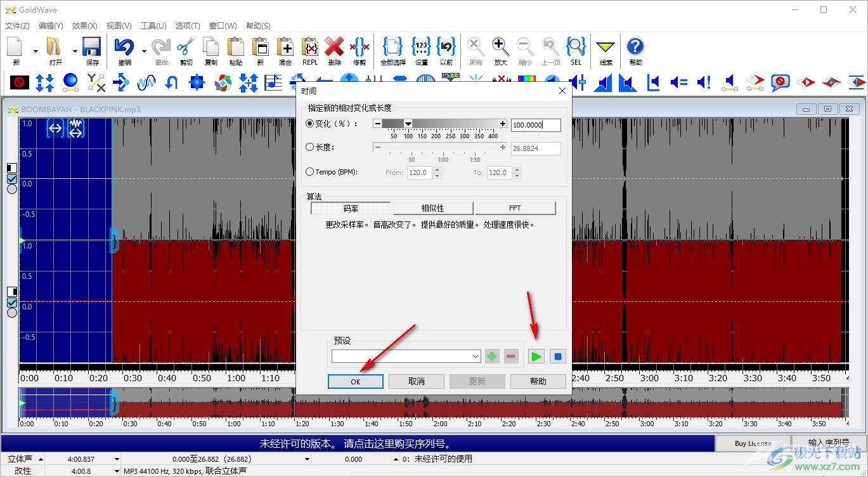Click the speaker with exclamation mark effect icon
868x477 pixels.
704,82
